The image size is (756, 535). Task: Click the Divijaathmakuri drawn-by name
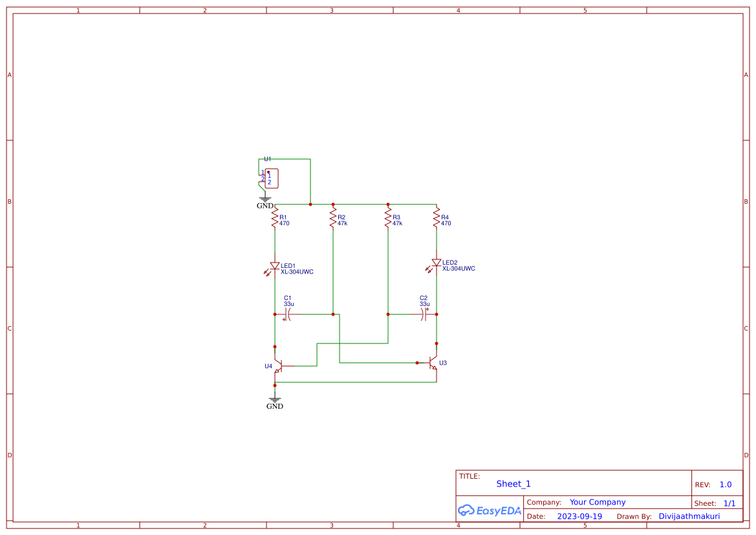coord(689,516)
